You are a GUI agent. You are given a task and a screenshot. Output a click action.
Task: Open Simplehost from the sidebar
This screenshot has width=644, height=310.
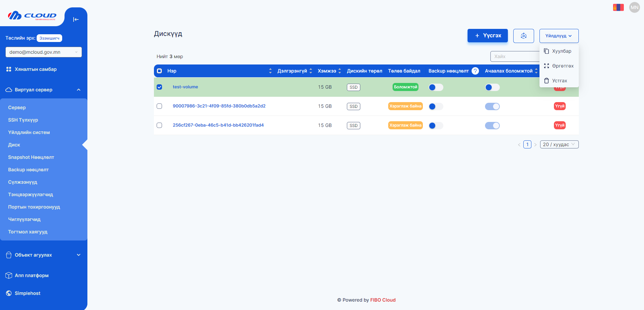click(x=28, y=293)
